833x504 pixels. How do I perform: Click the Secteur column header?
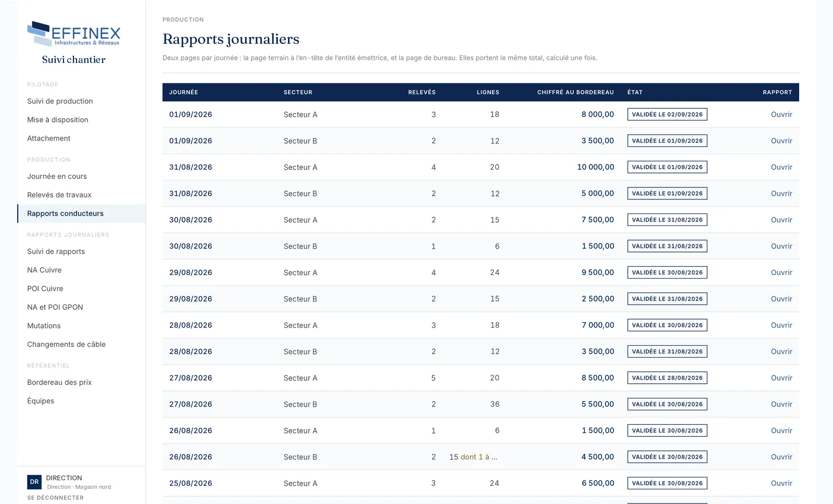pos(298,92)
